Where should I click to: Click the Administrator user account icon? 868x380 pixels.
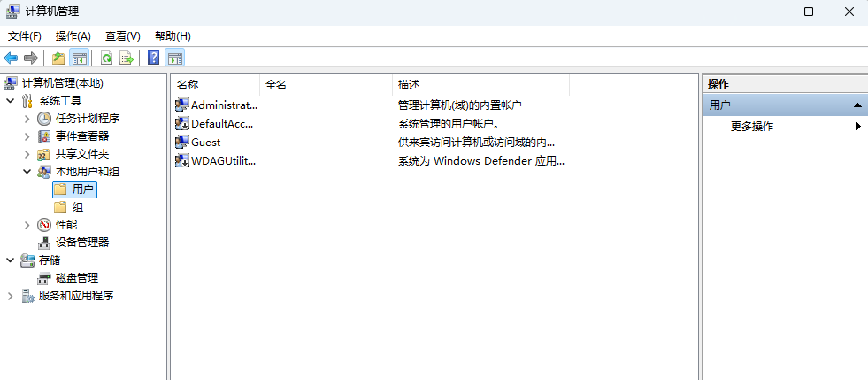point(181,105)
